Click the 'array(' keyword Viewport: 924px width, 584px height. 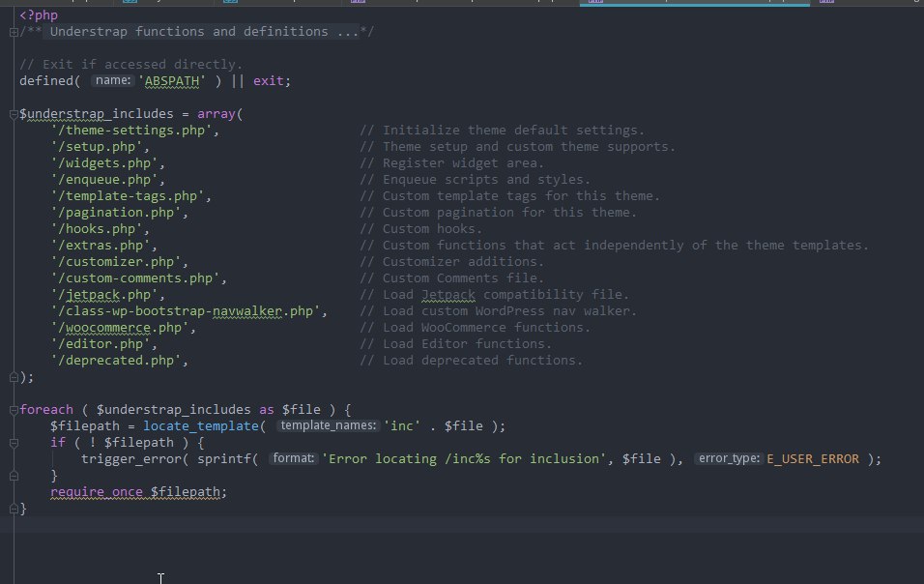pyautogui.click(x=219, y=114)
